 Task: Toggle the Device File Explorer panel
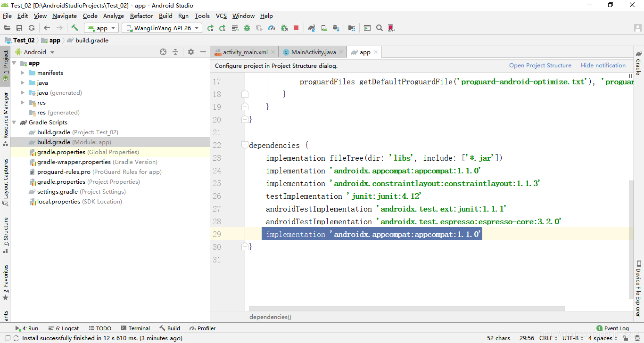click(x=638, y=287)
